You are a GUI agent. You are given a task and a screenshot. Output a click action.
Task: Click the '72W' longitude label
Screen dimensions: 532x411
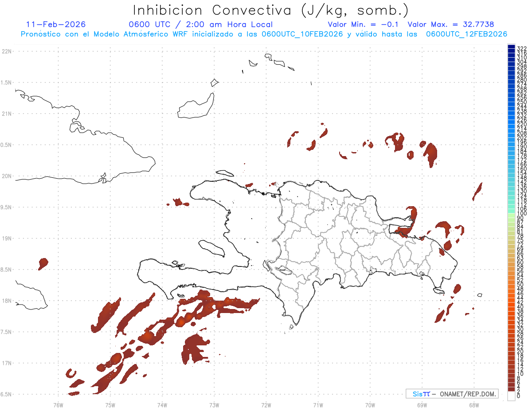(x=266, y=405)
